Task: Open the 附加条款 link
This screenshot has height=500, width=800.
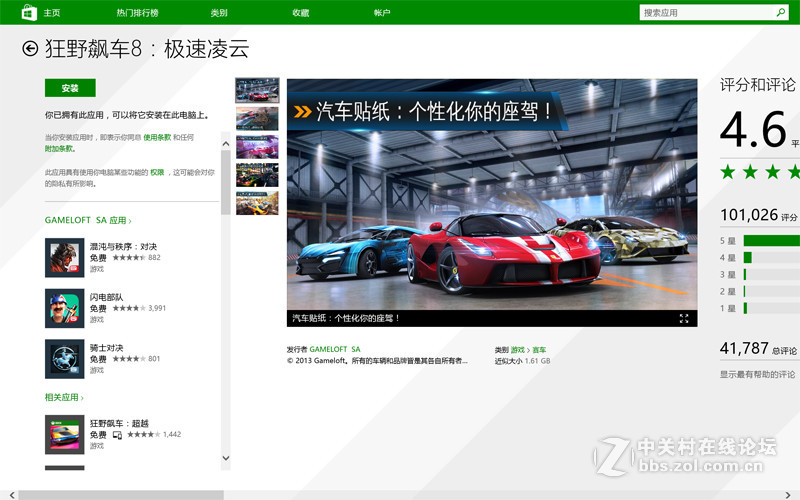Action: click(x=59, y=148)
